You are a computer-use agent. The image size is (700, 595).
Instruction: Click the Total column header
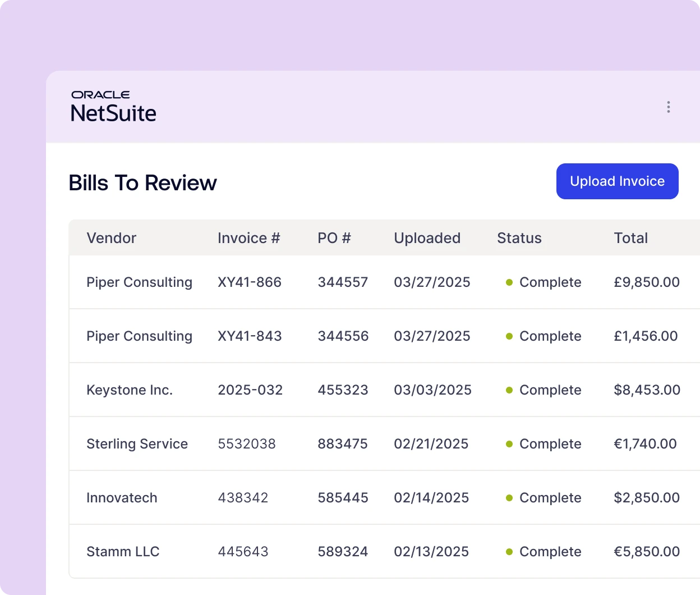[x=630, y=238]
